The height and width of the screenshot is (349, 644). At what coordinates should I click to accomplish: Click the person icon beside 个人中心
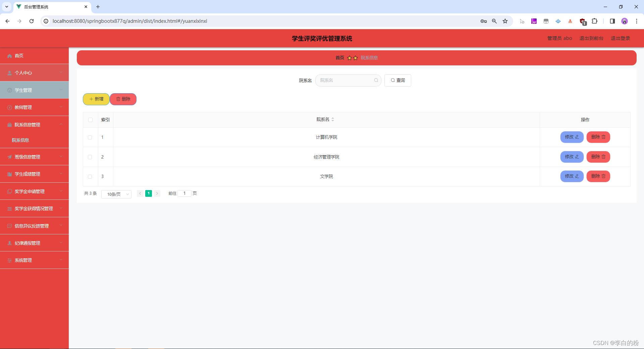pyautogui.click(x=9, y=73)
